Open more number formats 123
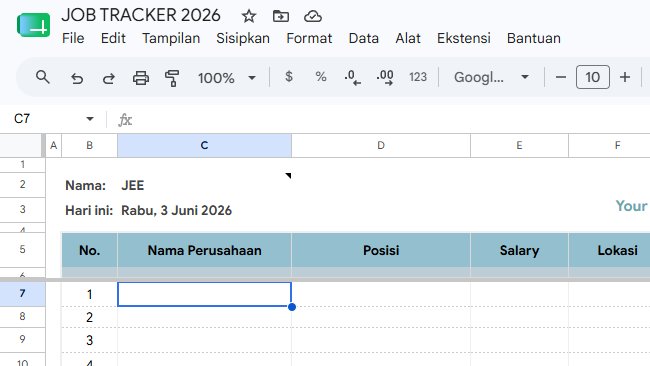The height and width of the screenshot is (366, 650). tap(418, 77)
